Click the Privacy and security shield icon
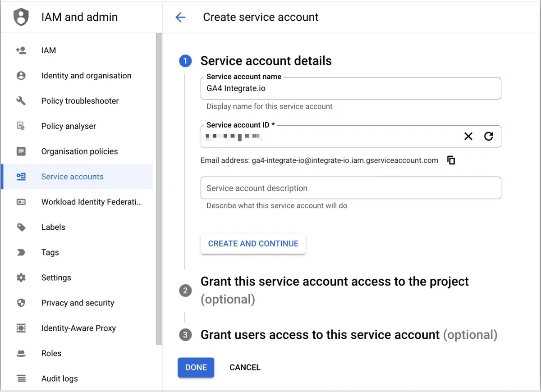 tap(21, 303)
